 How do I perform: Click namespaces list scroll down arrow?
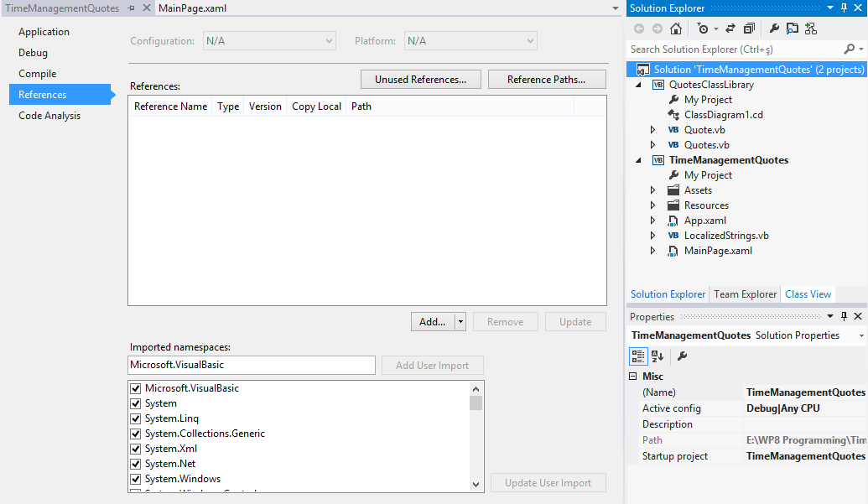[x=476, y=485]
